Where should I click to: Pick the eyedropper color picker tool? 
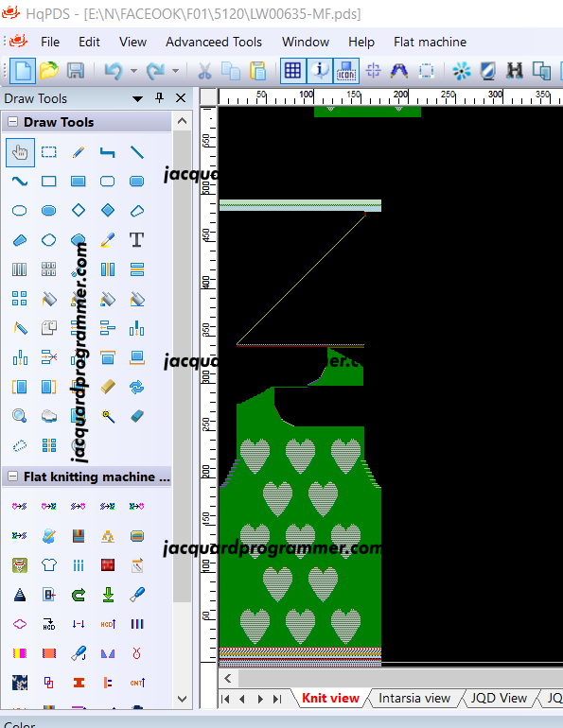pos(108,240)
